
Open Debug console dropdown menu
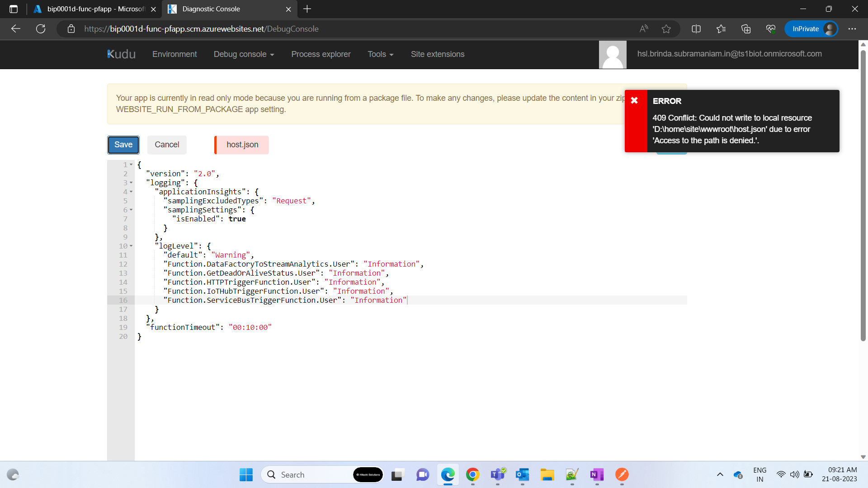(x=244, y=54)
